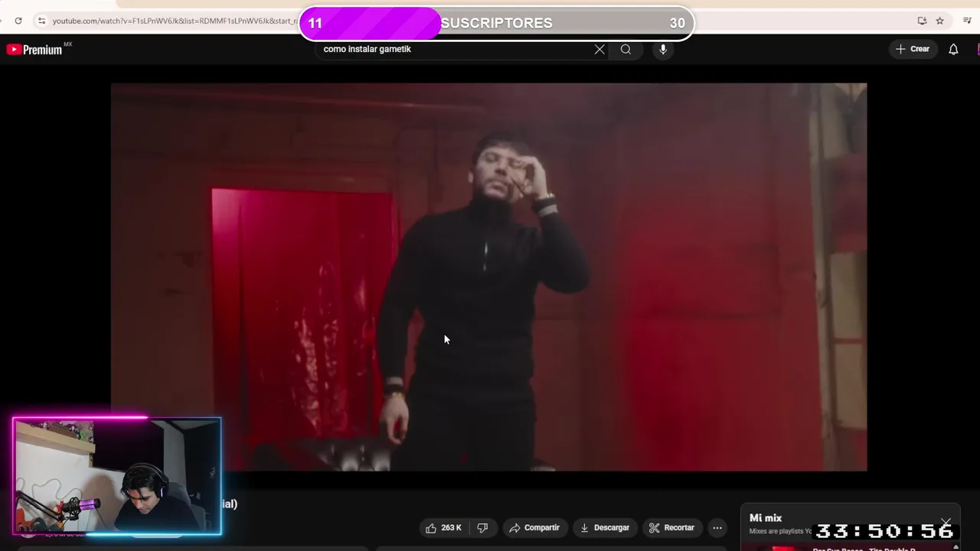The width and height of the screenshot is (980, 551).
Task: Open notifications bell
Action: click(953, 49)
